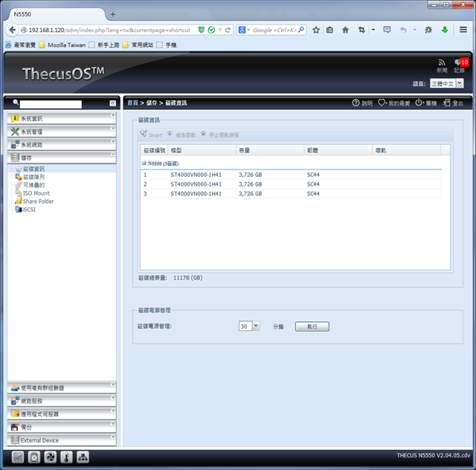
Task: Open browser hamburger menu
Action: click(x=463, y=30)
